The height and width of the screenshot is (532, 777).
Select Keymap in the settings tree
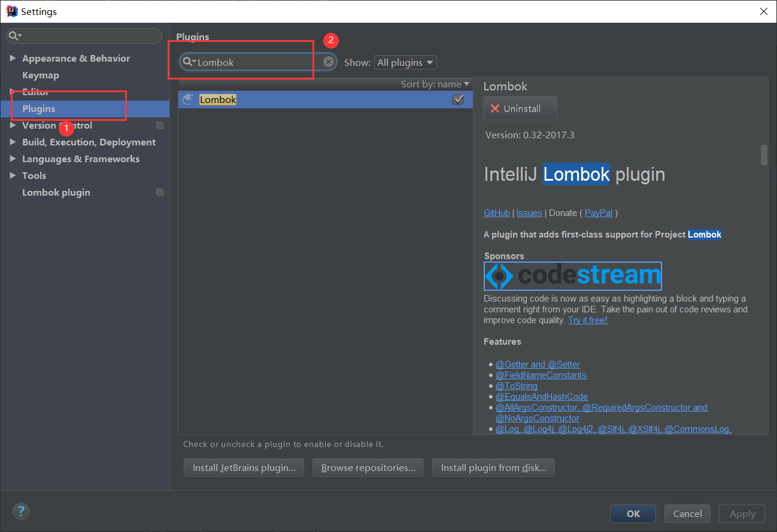click(x=41, y=75)
